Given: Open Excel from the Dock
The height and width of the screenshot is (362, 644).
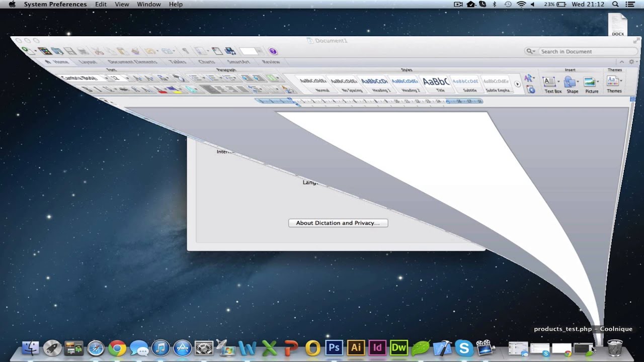Looking at the screenshot, I should [x=269, y=347].
